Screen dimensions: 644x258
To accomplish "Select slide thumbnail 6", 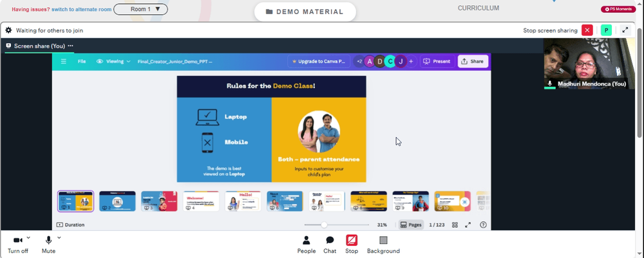I will click(285, 201).
